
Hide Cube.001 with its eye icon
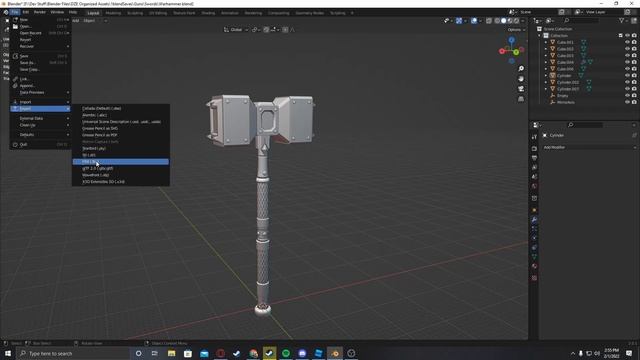click(627, 42)
